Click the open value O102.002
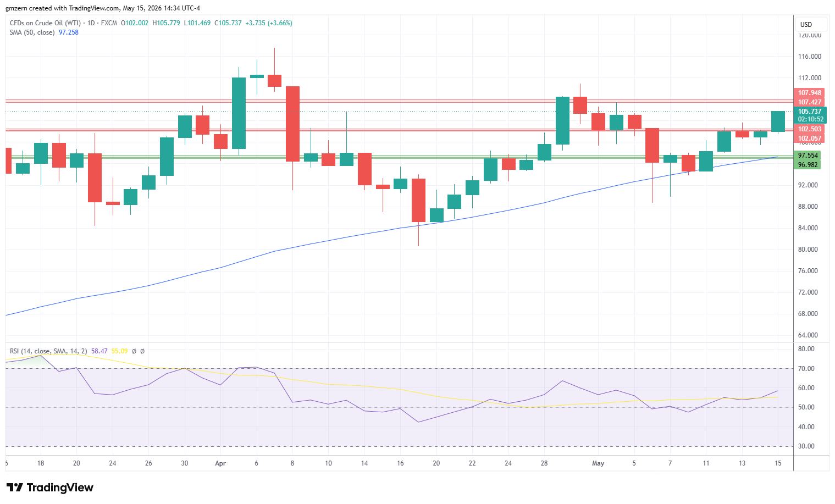This screenshot has width=835, height=504. pyautogui.click(x=135, y=23)
